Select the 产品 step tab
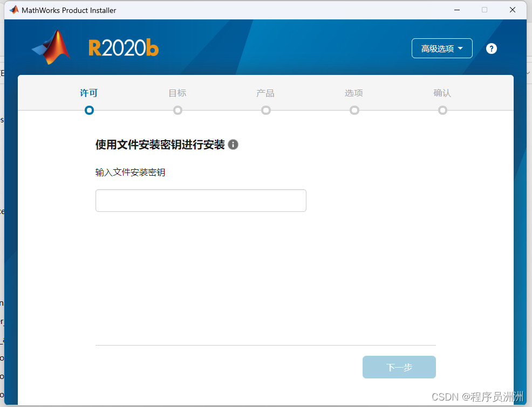Viewport: 532px width, 407px height. coord(265,93)
